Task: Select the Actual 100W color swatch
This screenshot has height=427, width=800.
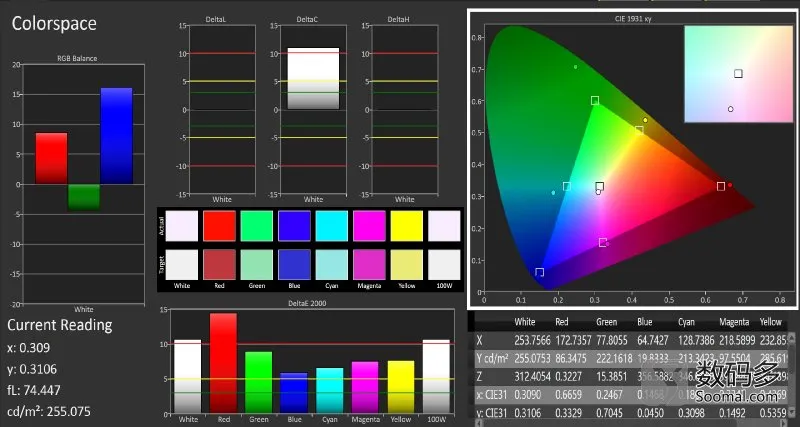Action: click(x=444, y=225)
